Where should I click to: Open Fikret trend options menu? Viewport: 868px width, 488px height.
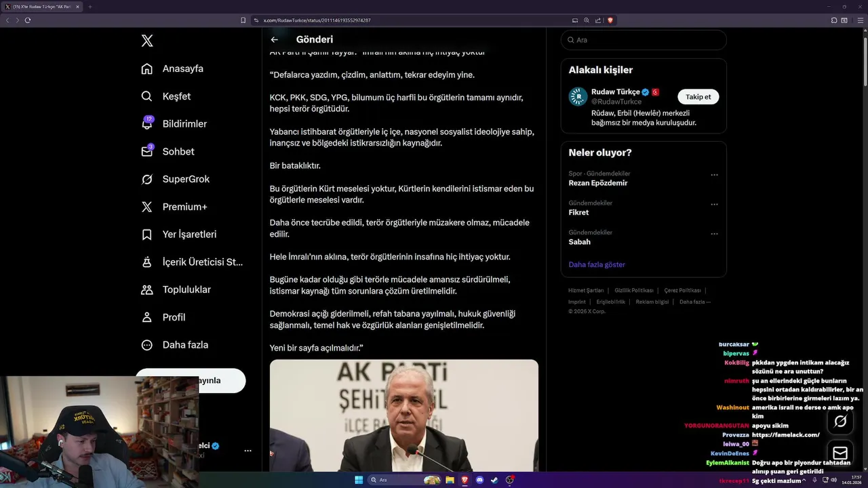coord(714,204)
